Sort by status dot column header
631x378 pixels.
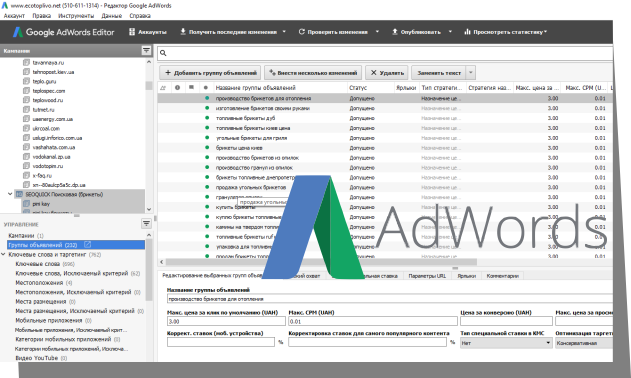pos(206,87)
